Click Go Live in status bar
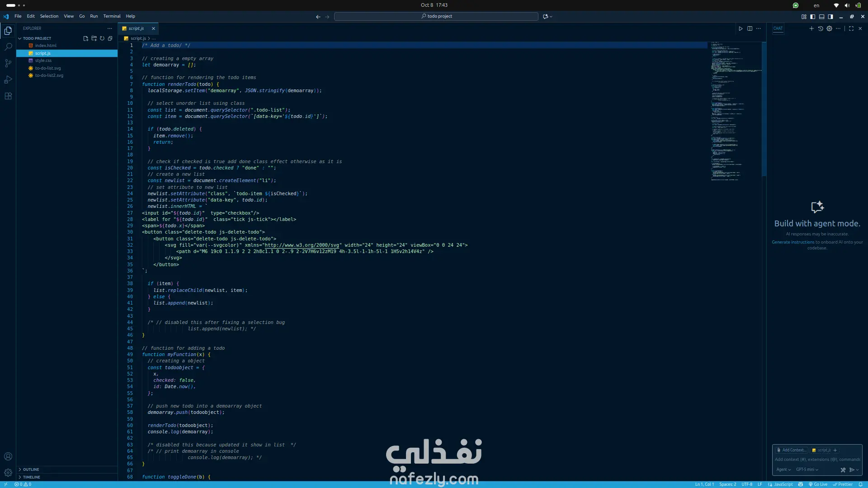868x488 pixels. 818,484
